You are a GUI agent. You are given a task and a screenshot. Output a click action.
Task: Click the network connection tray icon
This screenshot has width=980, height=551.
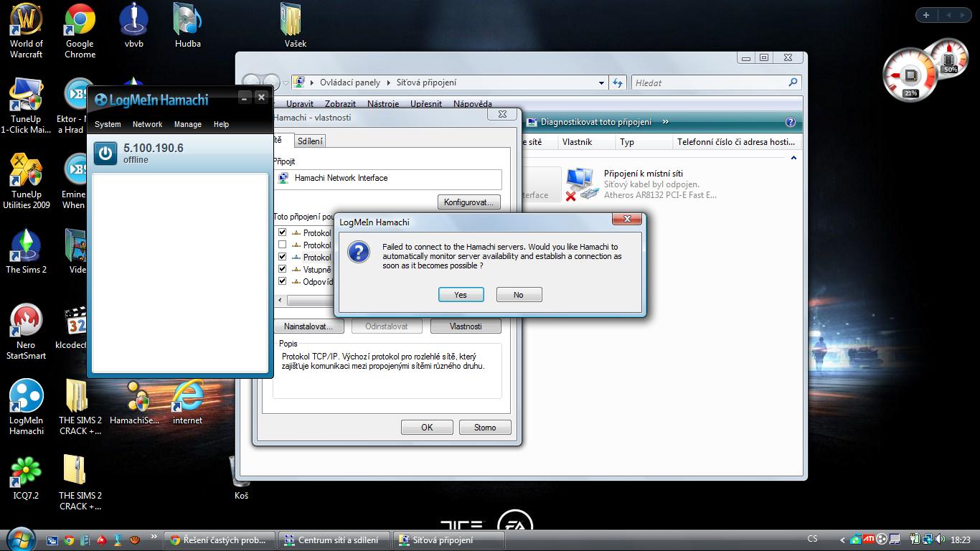pos(928,540)
